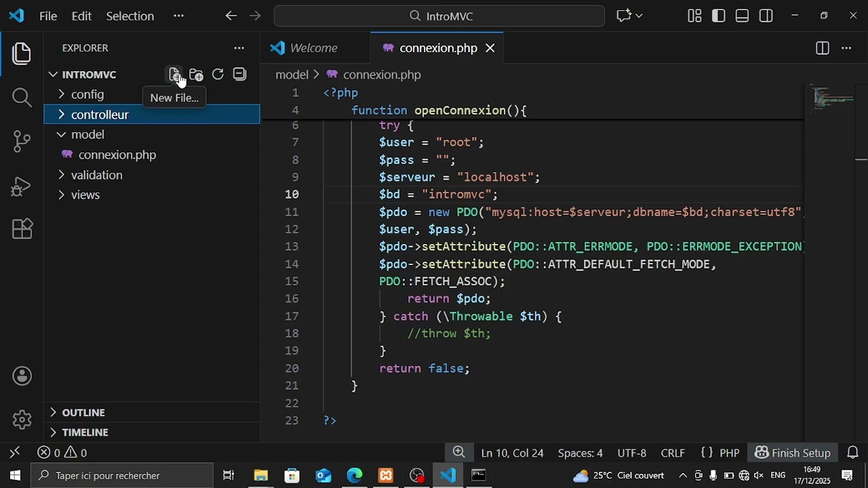The height and width of the screenshot is (488, 868).
Task: Open Microsoft Edge from the taskbar
Action: 354,476
